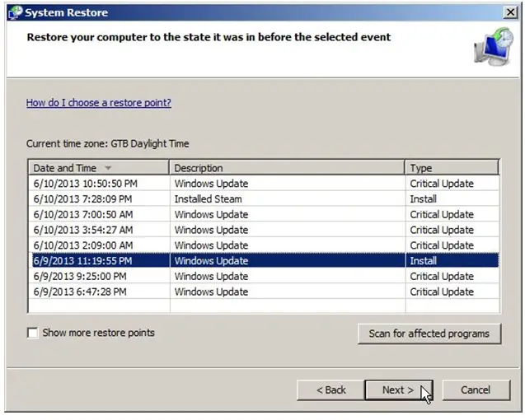Sort by the Date and Time column arrow
The width and height of the screenshot is (525, 420).
tap(108, 168)
